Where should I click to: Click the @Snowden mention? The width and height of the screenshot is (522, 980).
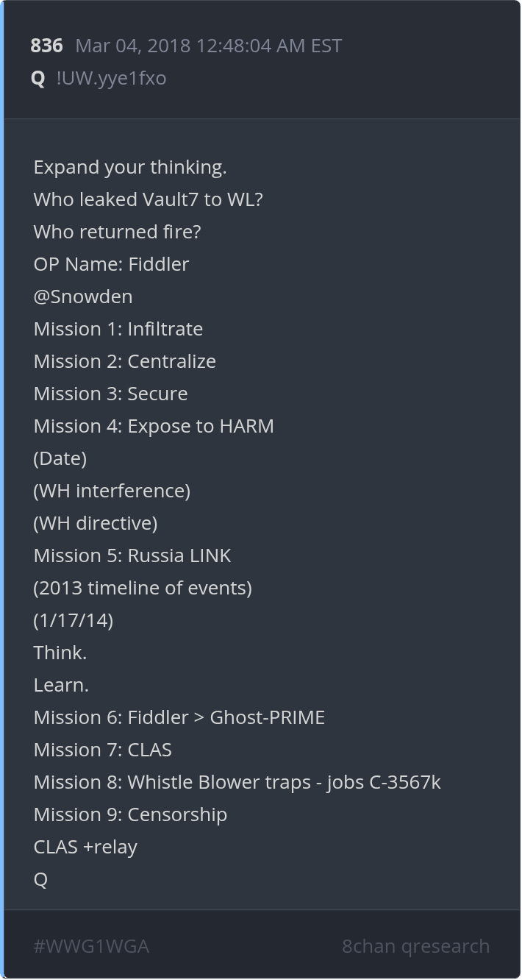(x=83, y=297)
